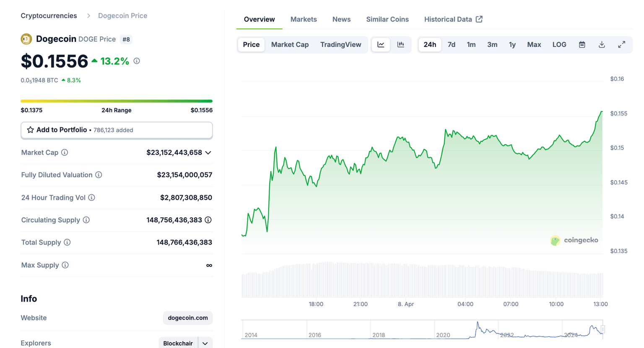
Task: Open the Similar Coins tab
Action: pos(387,19)
